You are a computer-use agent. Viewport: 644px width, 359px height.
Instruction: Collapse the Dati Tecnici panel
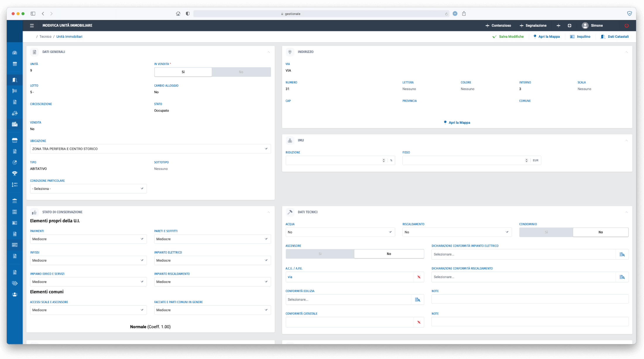626,212
